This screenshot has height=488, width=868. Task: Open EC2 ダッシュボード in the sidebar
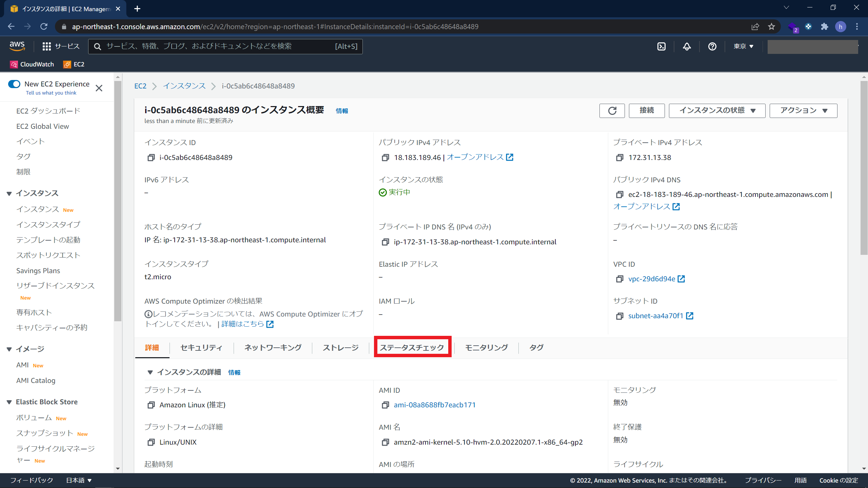tap(48, 111)
